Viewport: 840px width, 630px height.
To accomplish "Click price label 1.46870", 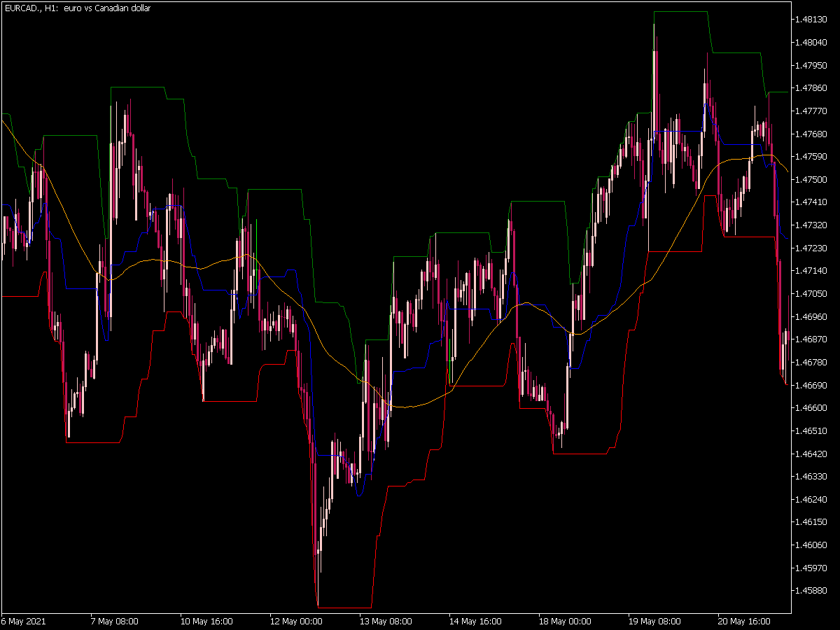I will pos(813,339).
